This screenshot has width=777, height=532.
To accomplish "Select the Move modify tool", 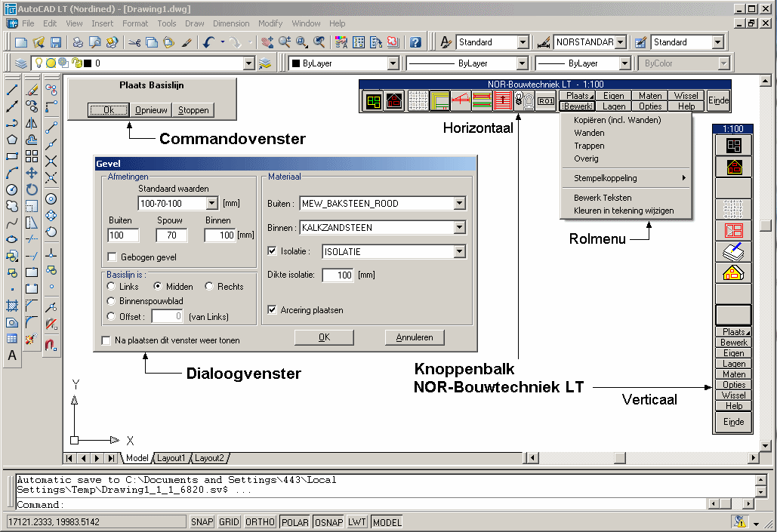I will pyautogui.click(x=32, y=173).
